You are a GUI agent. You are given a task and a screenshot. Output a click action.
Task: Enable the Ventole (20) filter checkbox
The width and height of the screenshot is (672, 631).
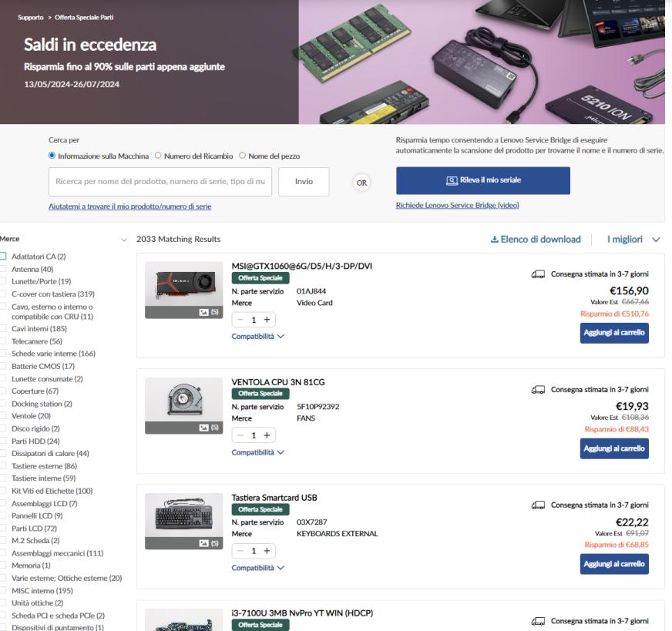tap(5, 415)
